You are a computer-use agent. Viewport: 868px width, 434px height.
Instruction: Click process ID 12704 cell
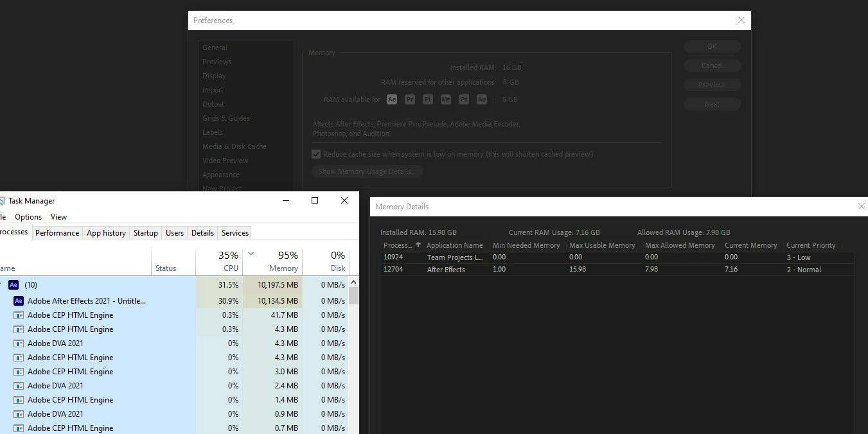[x=393, y=270]
